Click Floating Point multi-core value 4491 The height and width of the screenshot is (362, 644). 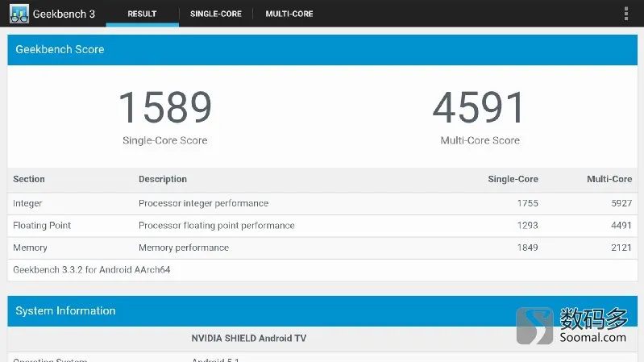point(621,226)
